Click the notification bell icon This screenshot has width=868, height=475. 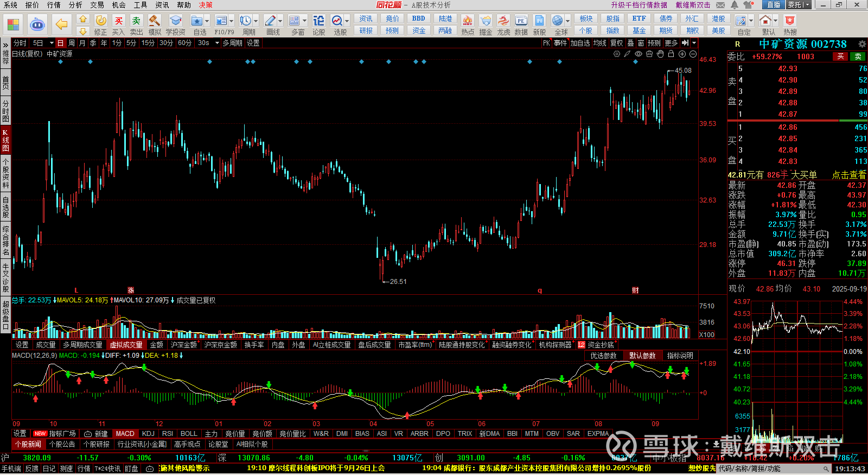(735, 5)
